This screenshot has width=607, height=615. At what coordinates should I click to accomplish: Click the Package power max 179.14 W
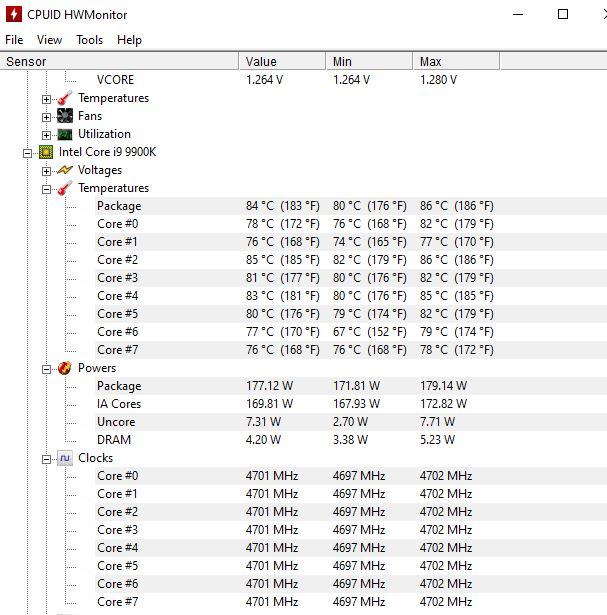point(443,386)
